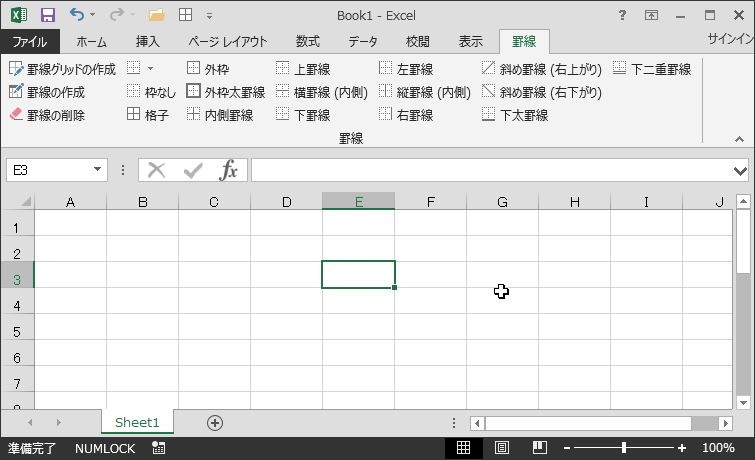Apply 右罫線 right border
Screen dimensions: 755x460
coord(405,115)
